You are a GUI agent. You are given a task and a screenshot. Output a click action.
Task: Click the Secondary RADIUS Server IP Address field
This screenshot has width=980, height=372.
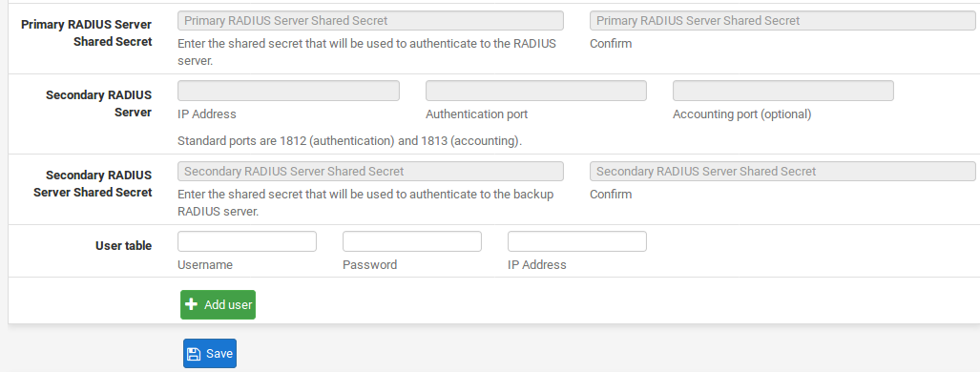coord(288,91)
